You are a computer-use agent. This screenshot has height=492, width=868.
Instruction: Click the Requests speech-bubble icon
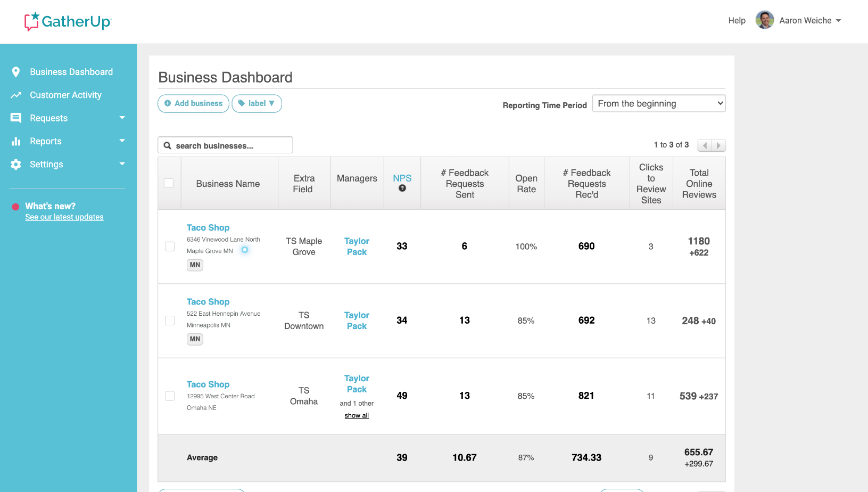[16, 118]
